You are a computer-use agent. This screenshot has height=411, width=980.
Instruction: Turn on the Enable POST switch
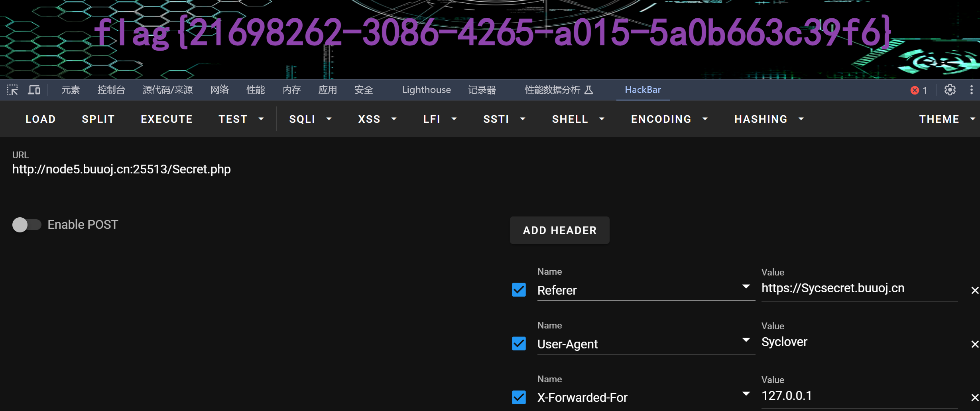[x=27, y=224]
